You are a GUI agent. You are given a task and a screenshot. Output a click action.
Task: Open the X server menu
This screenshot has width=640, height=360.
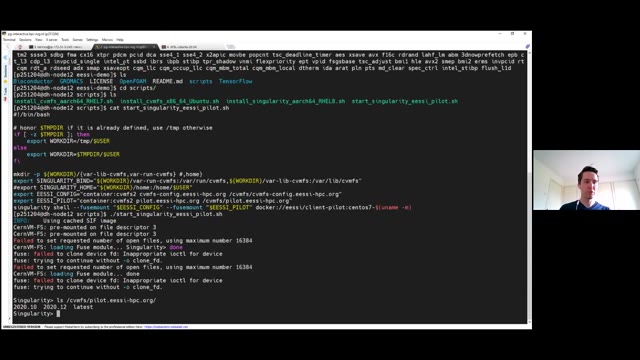pyautogui.click(x=51, y=40)
